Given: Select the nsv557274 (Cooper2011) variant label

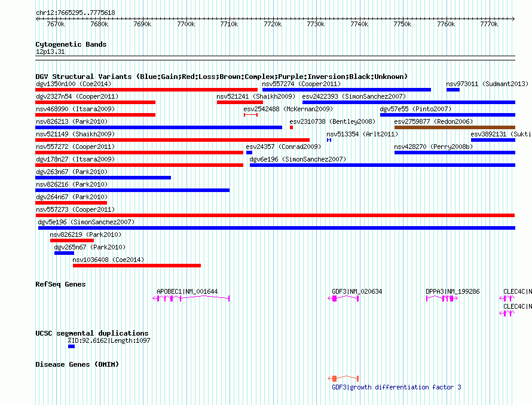Looking at the screenshot, I should pyautogui.click(x=301, y=84).
